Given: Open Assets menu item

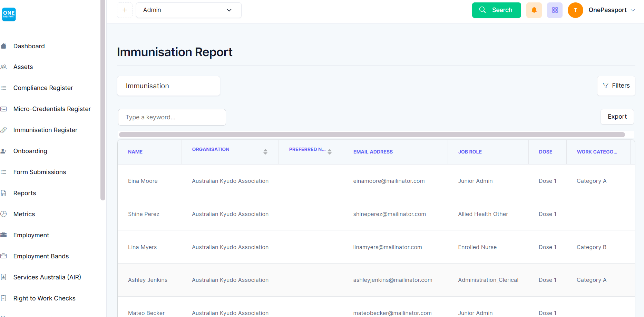Looking at the screenshot, I should pos(23,67).
